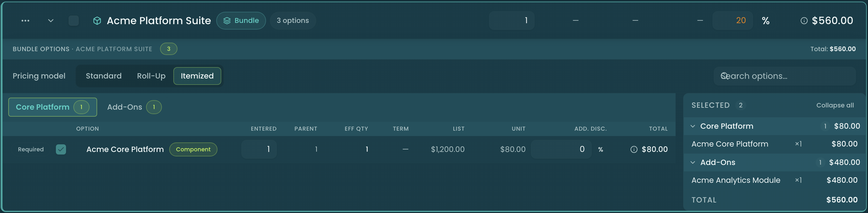Collapse the Acme Platform Suite row chevron
This screenshot has height=213, width=868.
click(x=50, y=21)
